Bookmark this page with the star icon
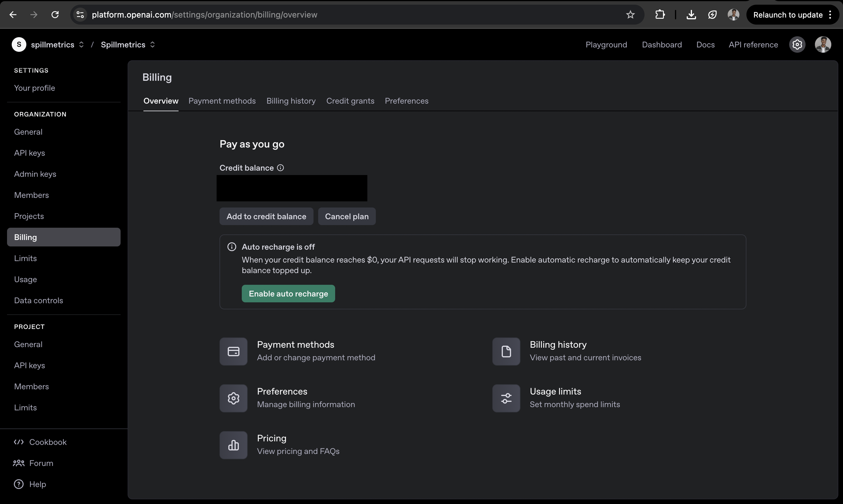 [x=630, y=15]
